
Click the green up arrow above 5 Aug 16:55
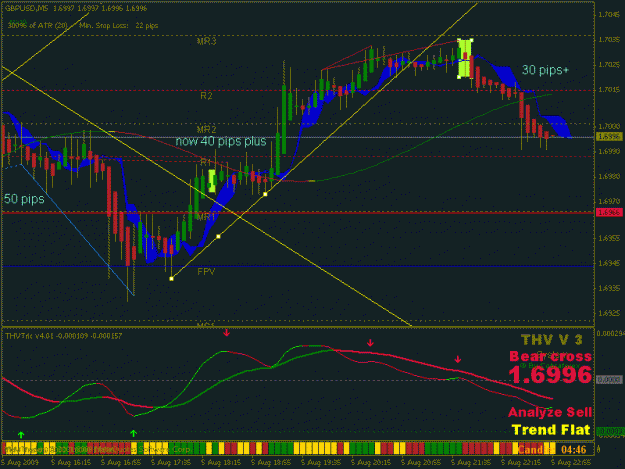(134, 433)
